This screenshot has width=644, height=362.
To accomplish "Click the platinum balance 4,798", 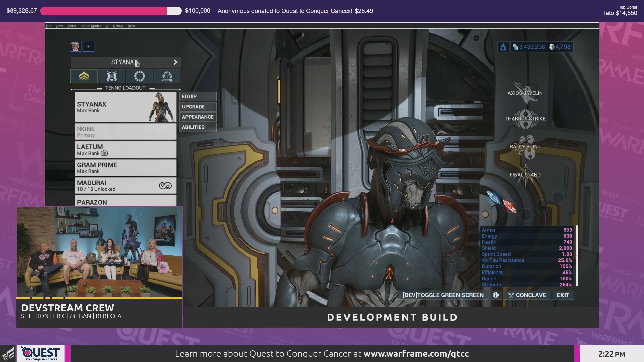I will click(559, 47).
